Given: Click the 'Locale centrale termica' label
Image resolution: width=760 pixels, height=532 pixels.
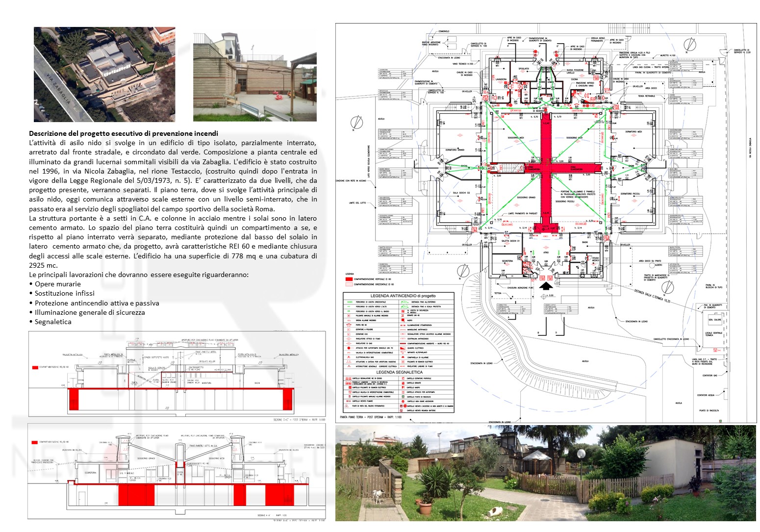Looking at the screenshot, I should tap(714, 334).
